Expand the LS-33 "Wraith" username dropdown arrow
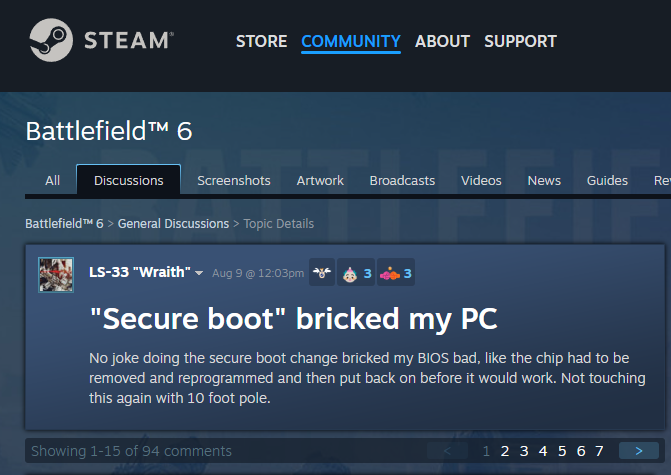 point(199,273)
